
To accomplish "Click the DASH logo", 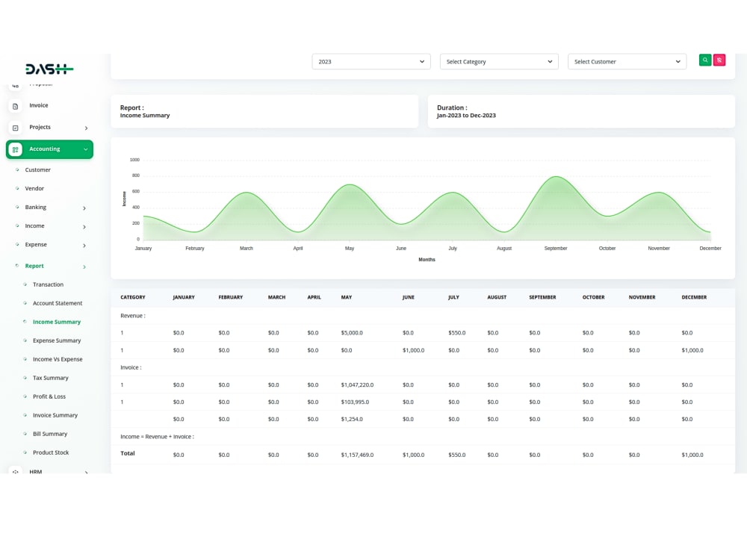I will (x=49, y=67).
